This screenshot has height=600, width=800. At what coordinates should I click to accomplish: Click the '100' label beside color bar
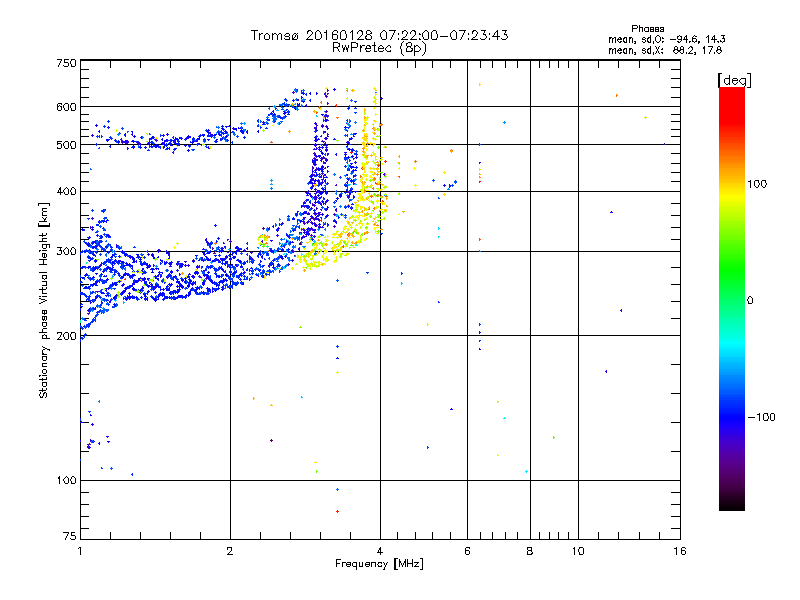[x=757, y=184]
